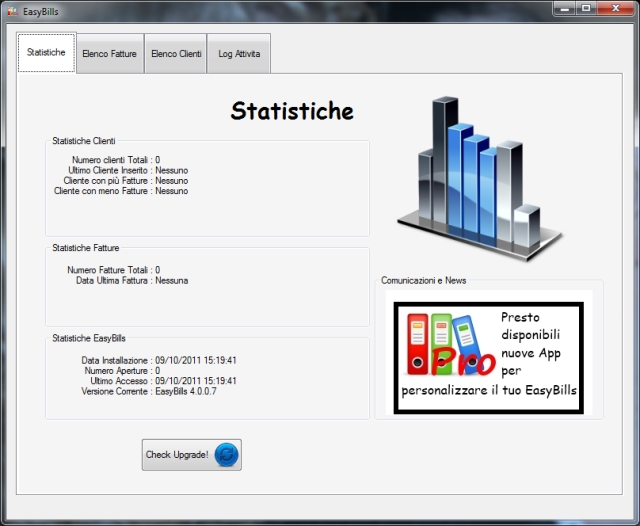Click 'Versione Corrente : EasyBills 4.0.0.7' text

[x=149, y=391]
